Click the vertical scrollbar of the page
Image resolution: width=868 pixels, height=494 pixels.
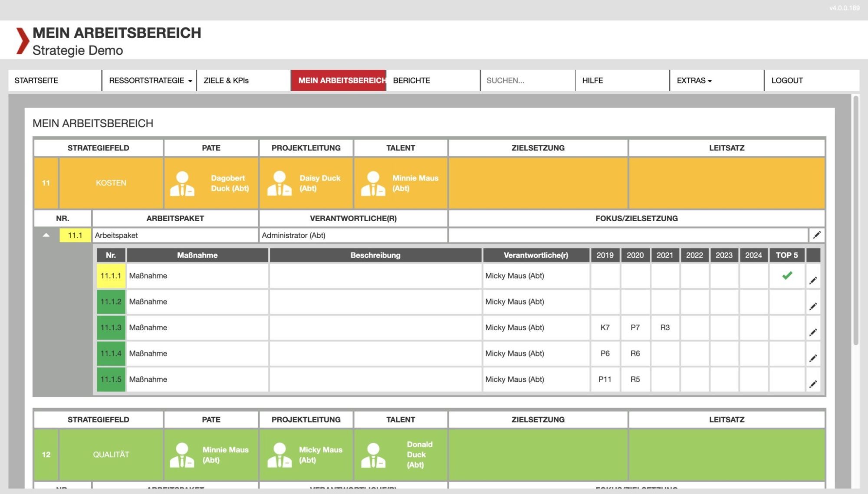pyautogui.click(x=856, y=221)
